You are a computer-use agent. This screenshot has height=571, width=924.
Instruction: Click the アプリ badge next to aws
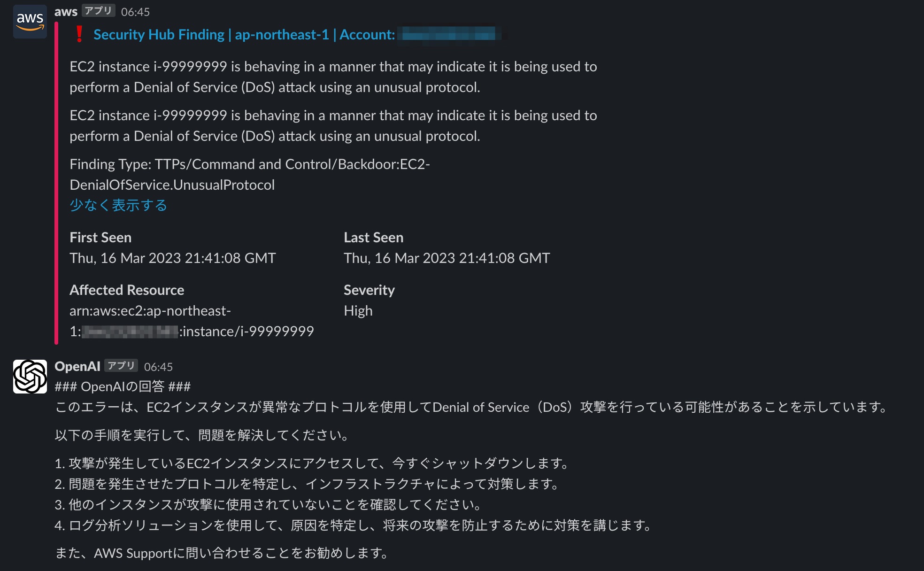(99, 11)
